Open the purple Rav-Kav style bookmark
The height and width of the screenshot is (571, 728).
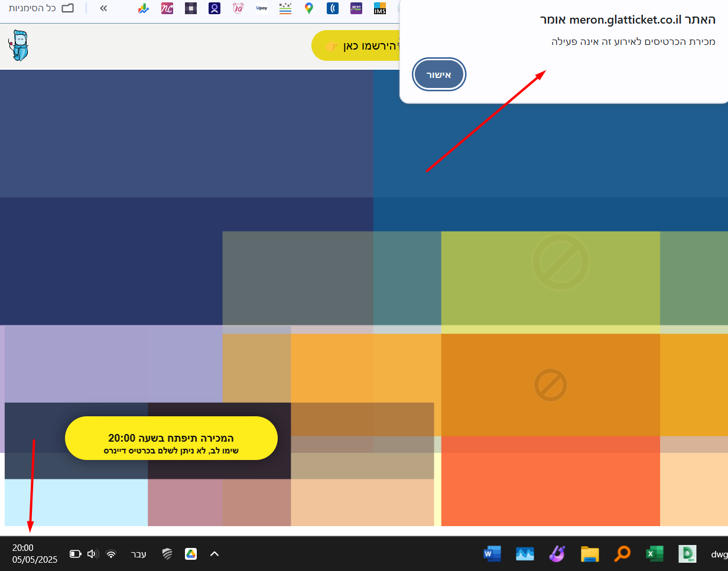[x=356, y=8]
